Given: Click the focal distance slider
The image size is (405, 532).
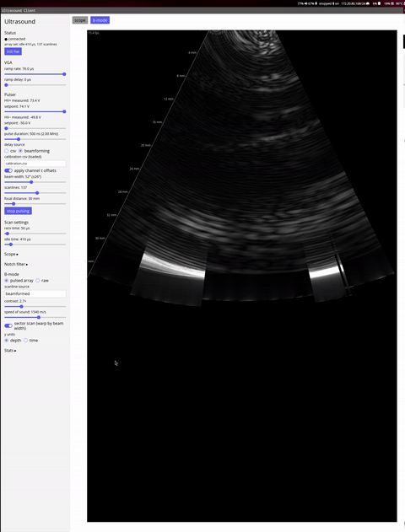Looking at the screenshot, I should pos(35,203).
